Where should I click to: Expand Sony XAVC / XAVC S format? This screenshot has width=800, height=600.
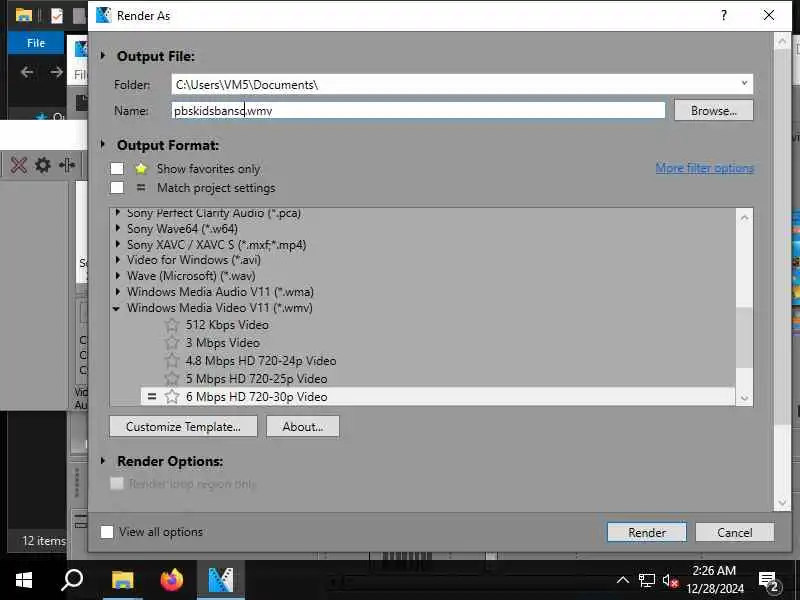click(x=118, y=244)
